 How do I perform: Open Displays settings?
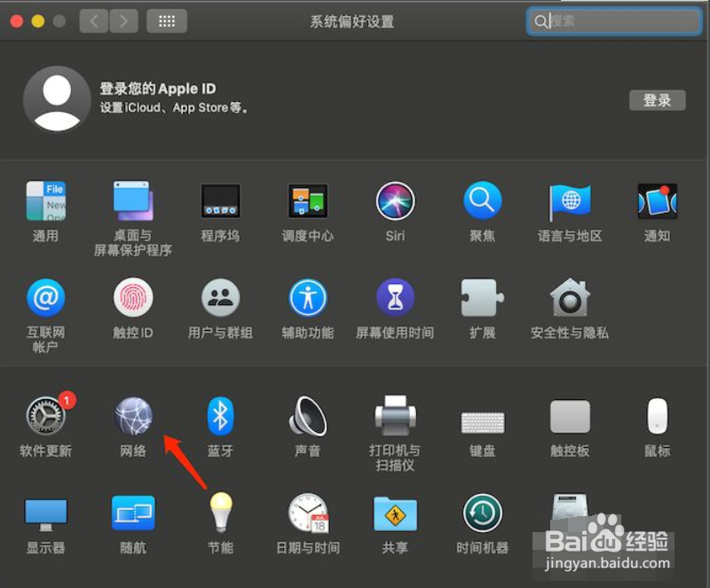pos(46,514)
